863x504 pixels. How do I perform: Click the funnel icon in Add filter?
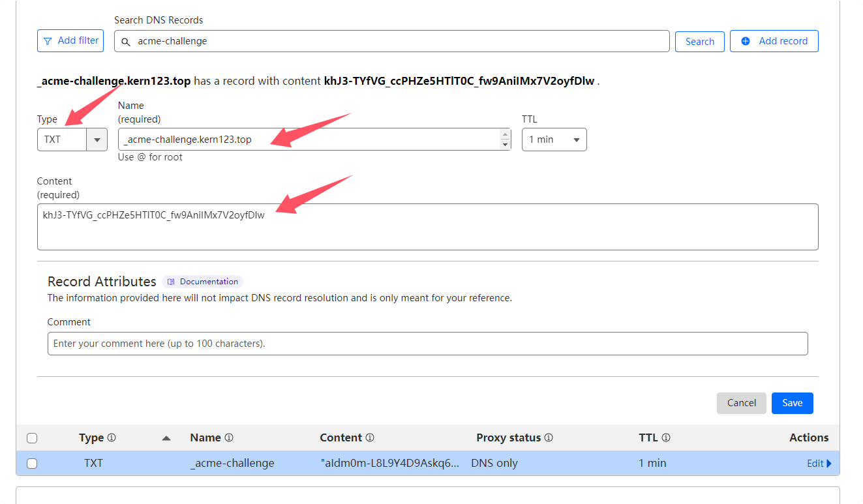48,41
